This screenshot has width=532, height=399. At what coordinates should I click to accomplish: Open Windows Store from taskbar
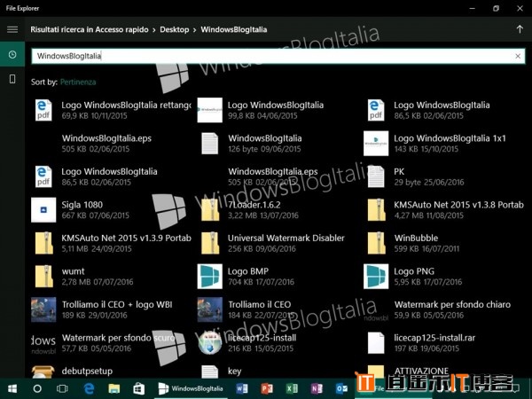(139, 389)
